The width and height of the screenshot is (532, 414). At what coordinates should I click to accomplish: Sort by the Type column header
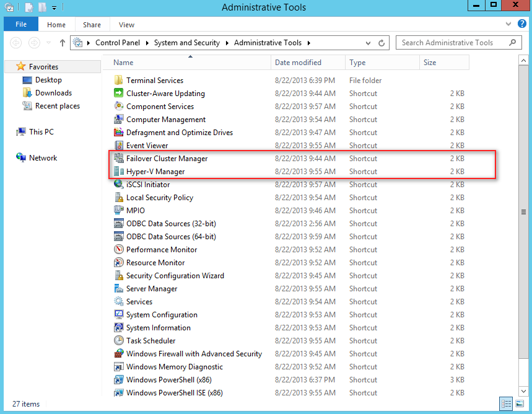(x=383, y=63)
